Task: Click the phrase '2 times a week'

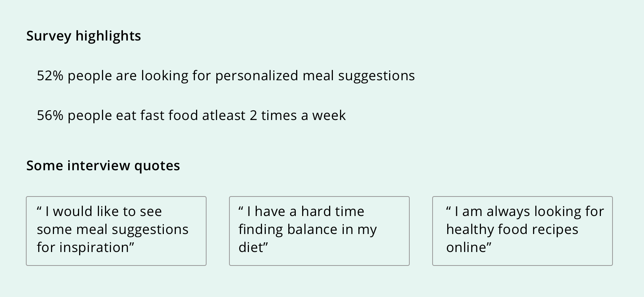Action: (x=298, y=115)
